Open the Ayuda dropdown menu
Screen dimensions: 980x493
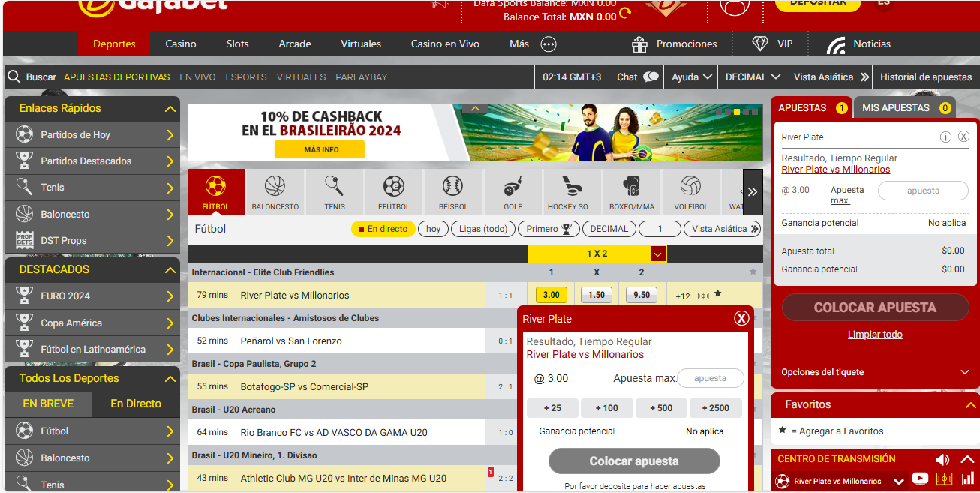click(691, 77)
